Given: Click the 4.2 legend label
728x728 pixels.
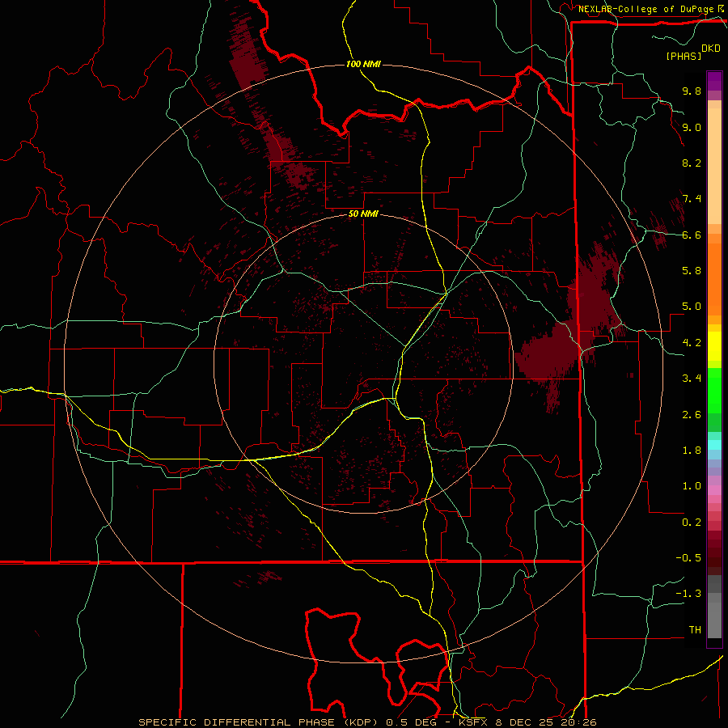Looking at the screenshot, I should [x=692, y=343].
